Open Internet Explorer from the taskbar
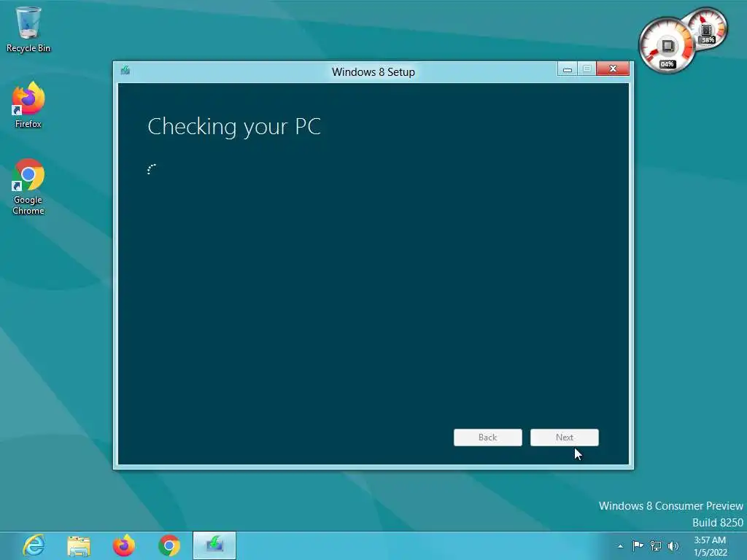Viewport: 747px width, 560px height. click(x=34, y=545)
